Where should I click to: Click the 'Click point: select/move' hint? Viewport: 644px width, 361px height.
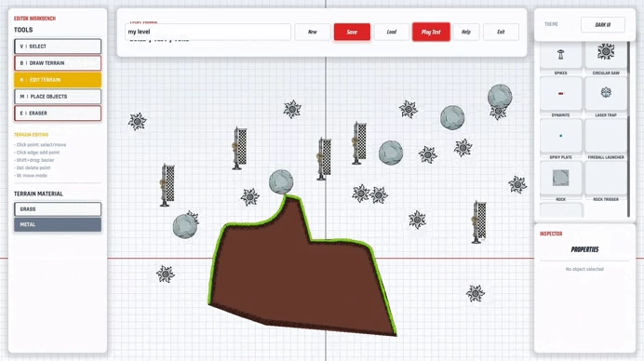click(40, 145)
